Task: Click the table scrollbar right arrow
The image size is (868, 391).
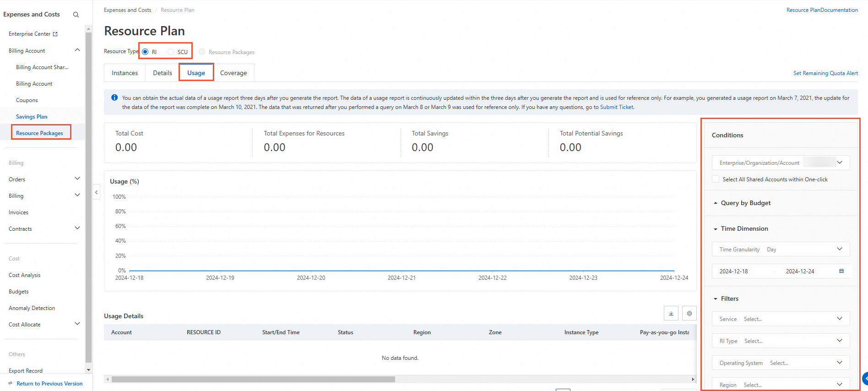Action: 693,379
